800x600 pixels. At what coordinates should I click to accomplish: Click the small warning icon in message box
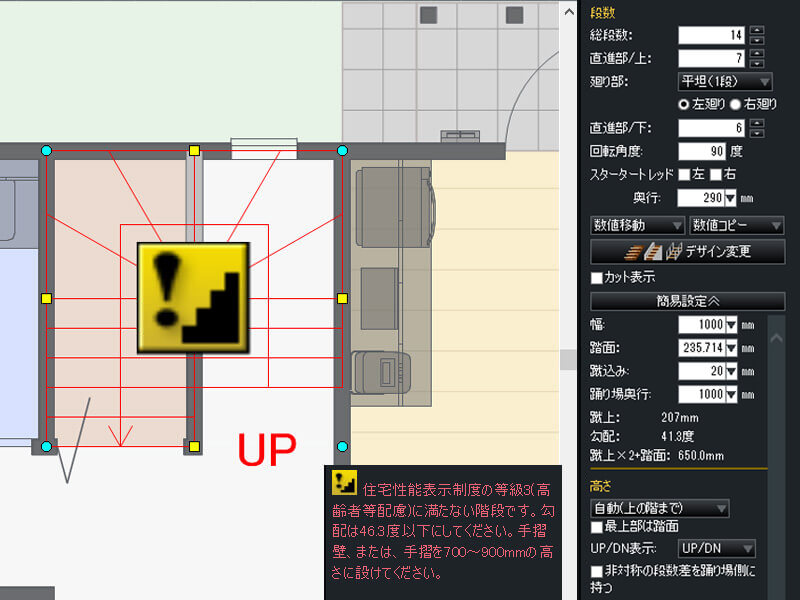pyautogui.click(x=344, y=484)
